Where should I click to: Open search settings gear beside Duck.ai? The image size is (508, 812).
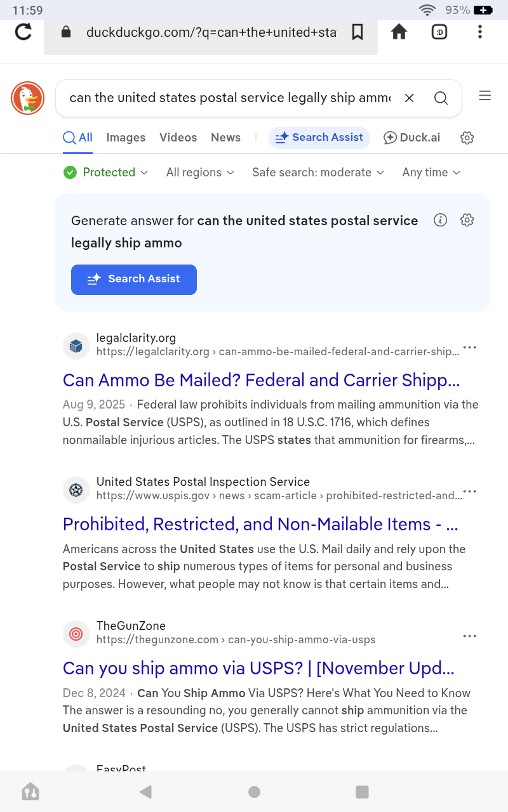click(467, 138)
